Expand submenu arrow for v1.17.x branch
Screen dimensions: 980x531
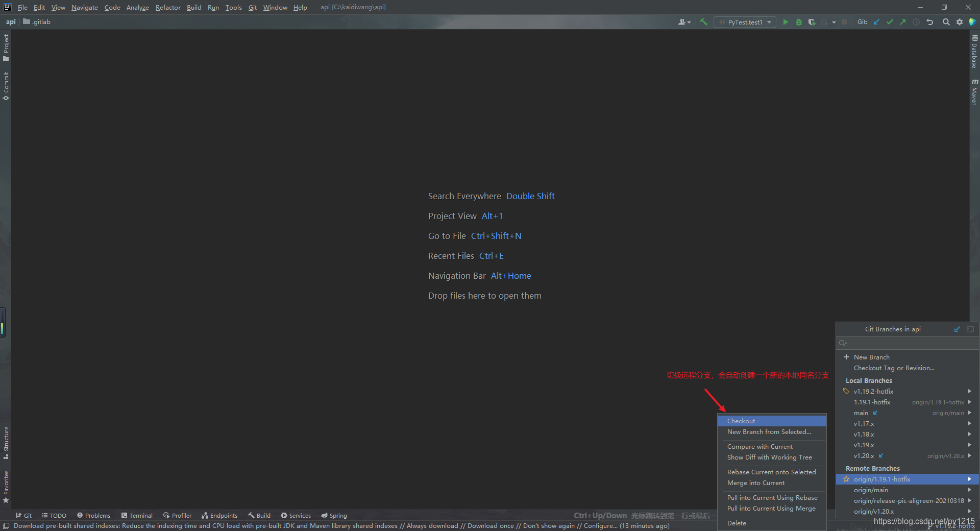pos(969,423)
